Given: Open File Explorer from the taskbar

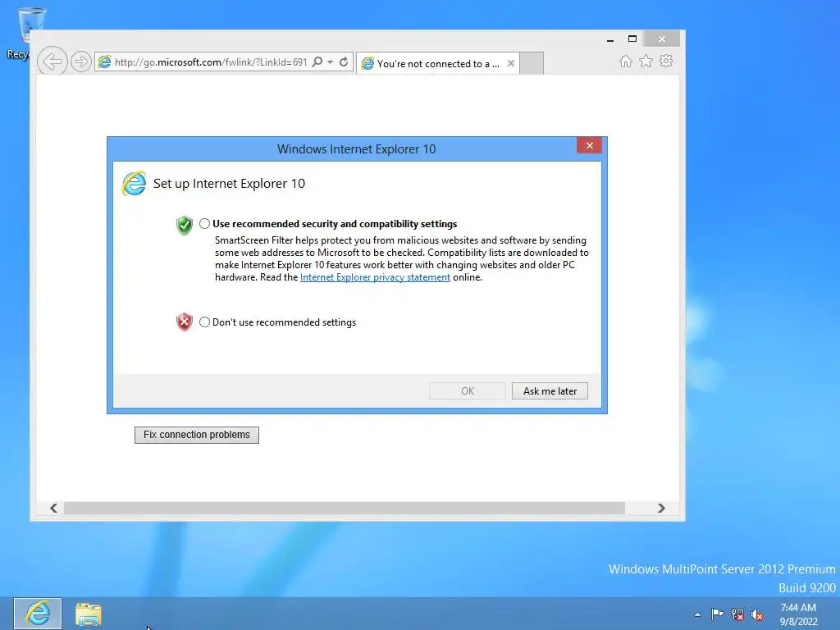Looking at the screenshot, I should pos(89,614).
